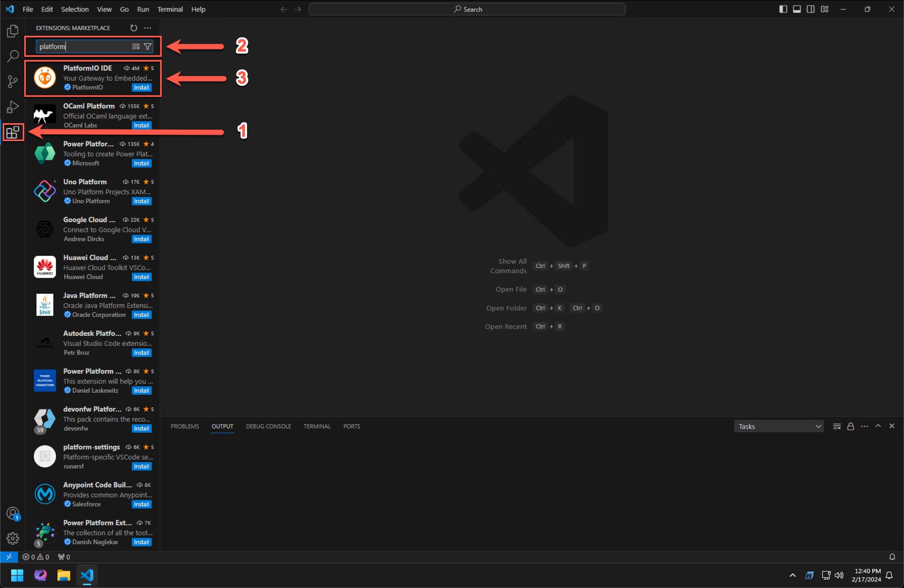Open Customize Layout button
This screenshot has height=588, width=904.
coord(824,9)
